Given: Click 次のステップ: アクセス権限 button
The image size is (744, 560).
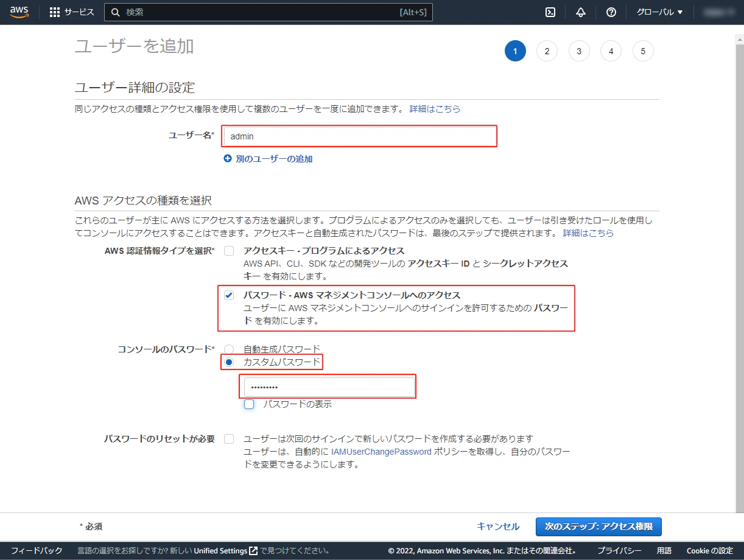Looking at the screenshot, I should click(x=598, y=527).
